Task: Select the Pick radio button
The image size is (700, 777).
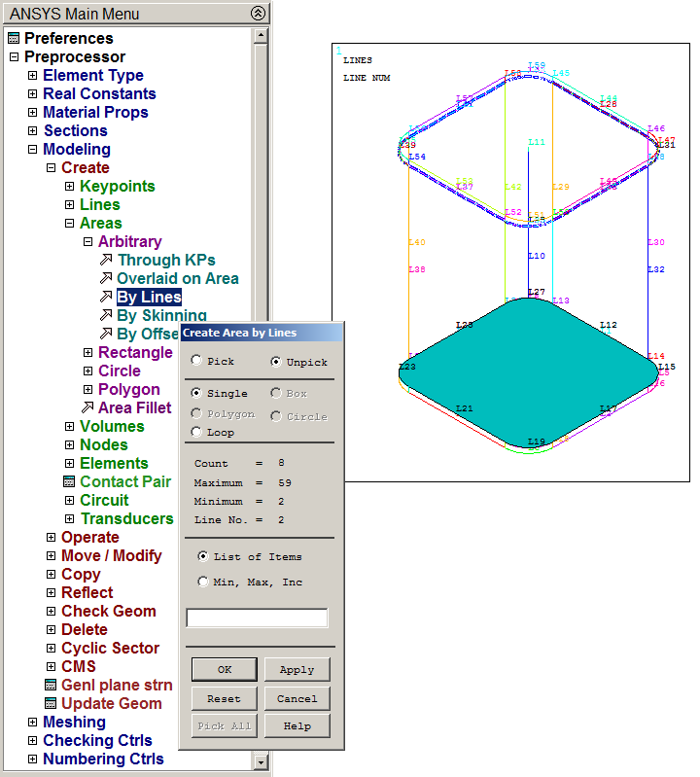Action: pyautogui.click(x=196, y=360)
